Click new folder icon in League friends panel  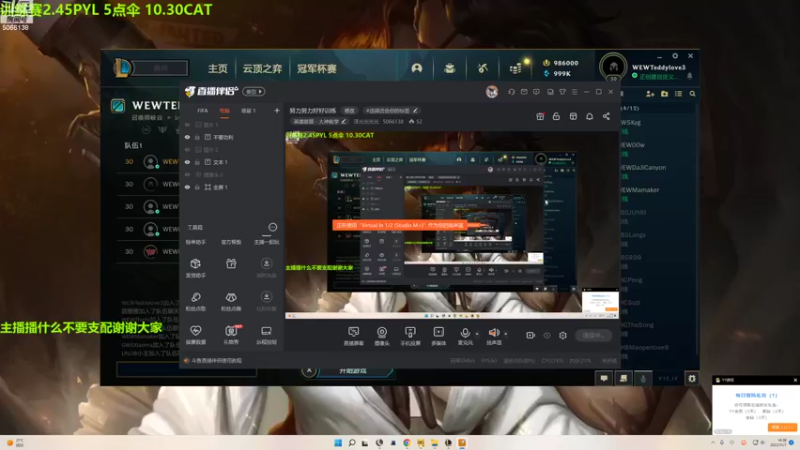tap(664, 94)
